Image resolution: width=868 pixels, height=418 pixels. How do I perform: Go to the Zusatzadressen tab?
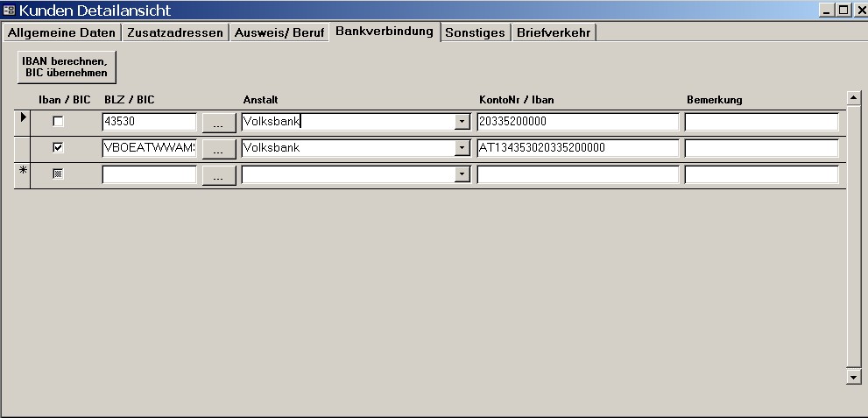[175, 32]
